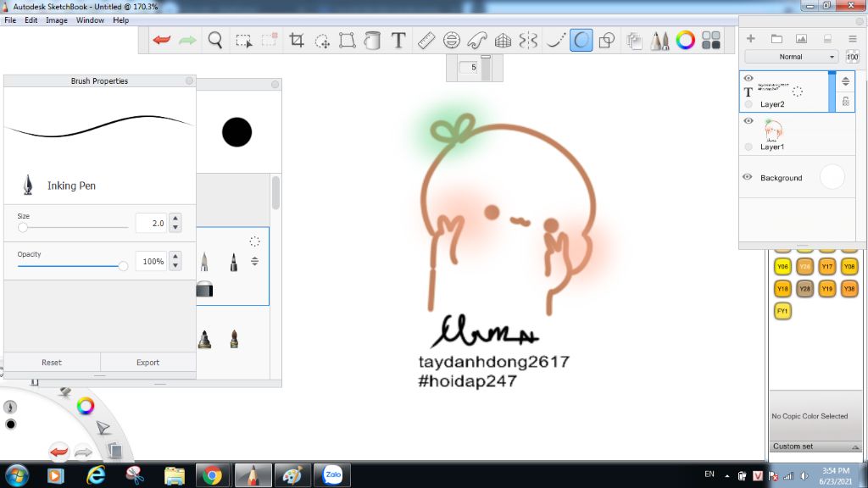
Task: Click Layer2 reorder handle arrows
Action: tap(845, 81)
